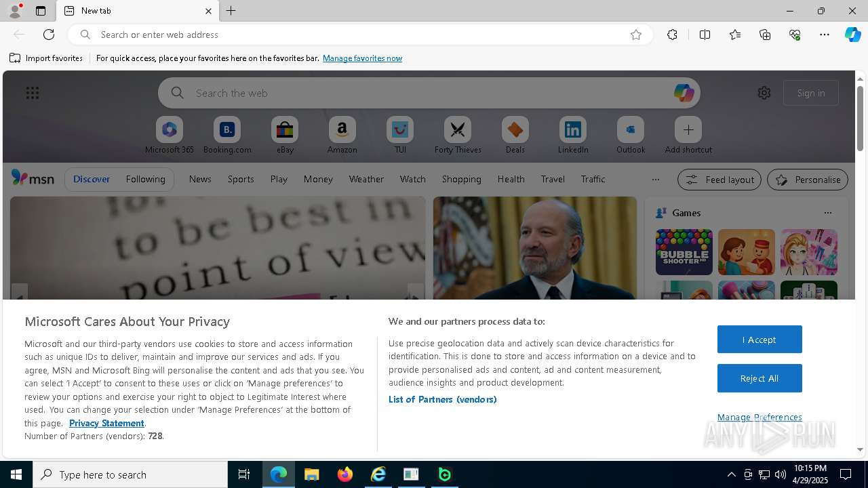868x488 pixels.
Task: Open page settings gear
Action: [764, 93]
